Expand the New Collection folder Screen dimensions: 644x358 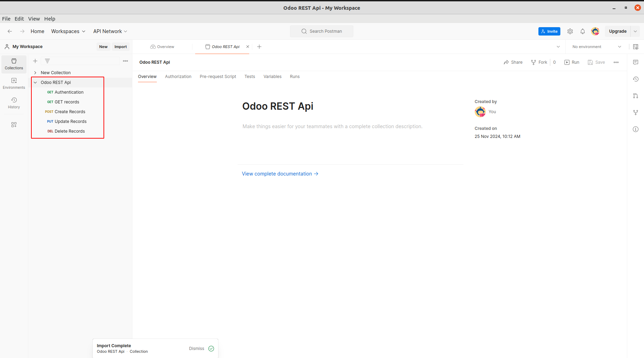[x=35, y=73]
